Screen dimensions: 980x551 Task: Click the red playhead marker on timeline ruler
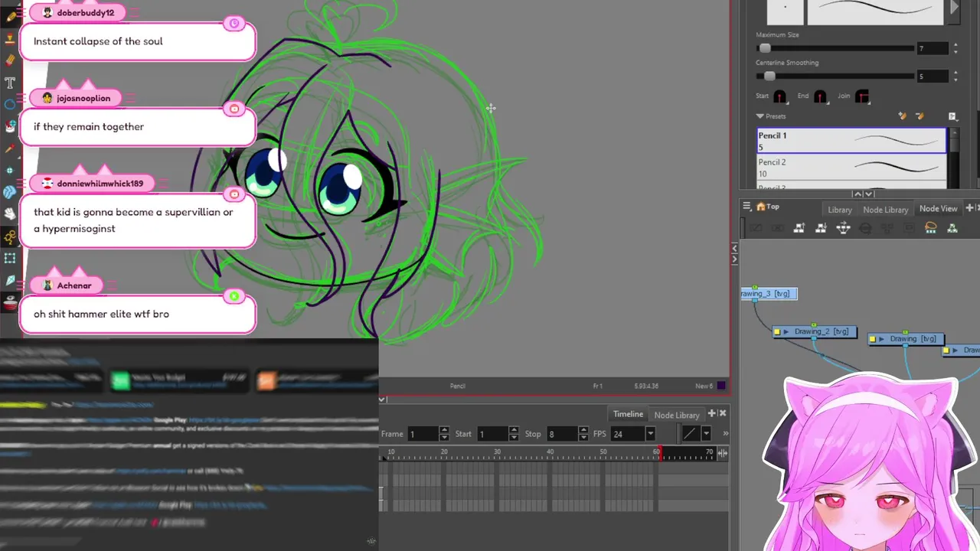click(x=660, y=453)
